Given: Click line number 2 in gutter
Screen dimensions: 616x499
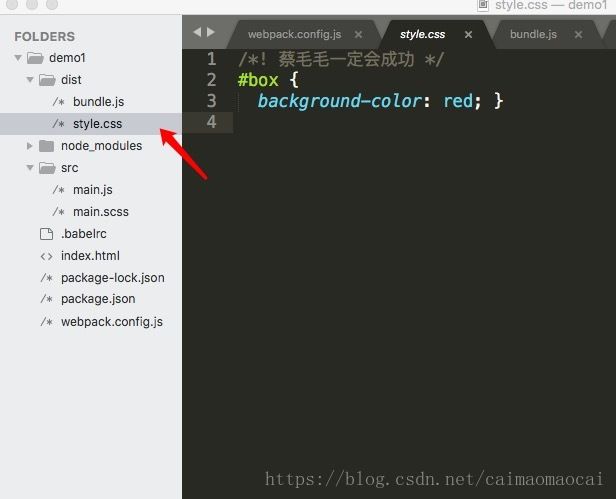Looking at the screenshot, I should click(211, 81).
